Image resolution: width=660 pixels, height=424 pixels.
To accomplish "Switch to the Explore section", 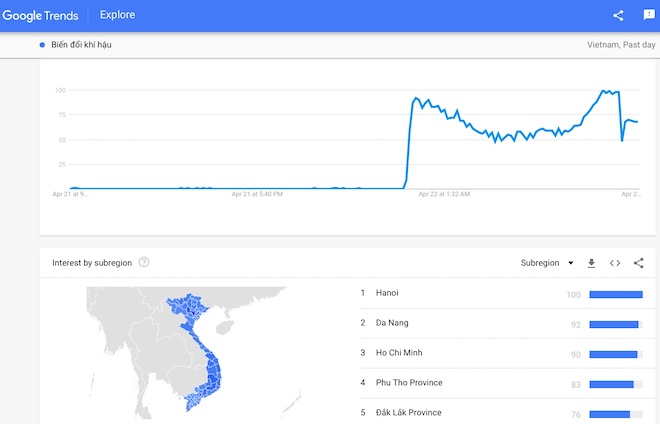I will (118, 15).
